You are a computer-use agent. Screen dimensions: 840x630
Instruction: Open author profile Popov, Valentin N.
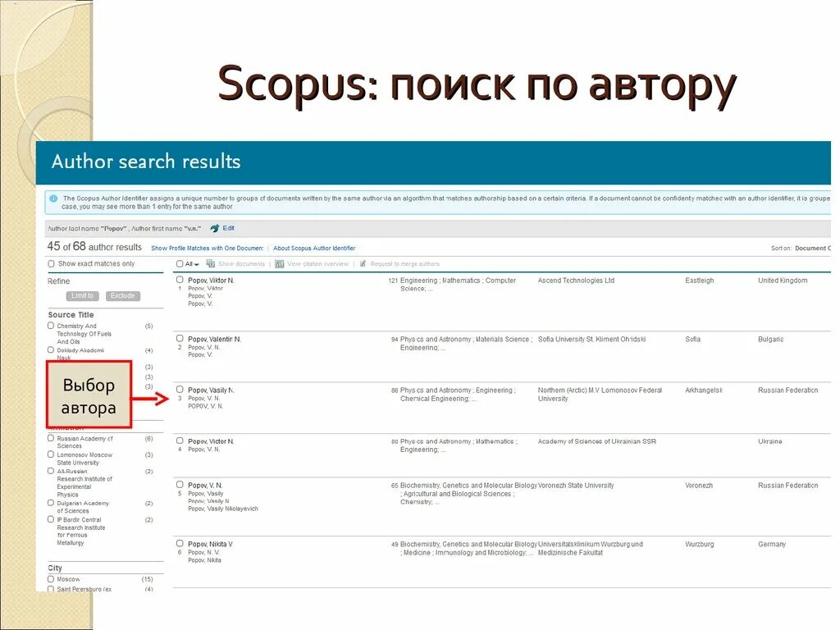tap(214, 339)
